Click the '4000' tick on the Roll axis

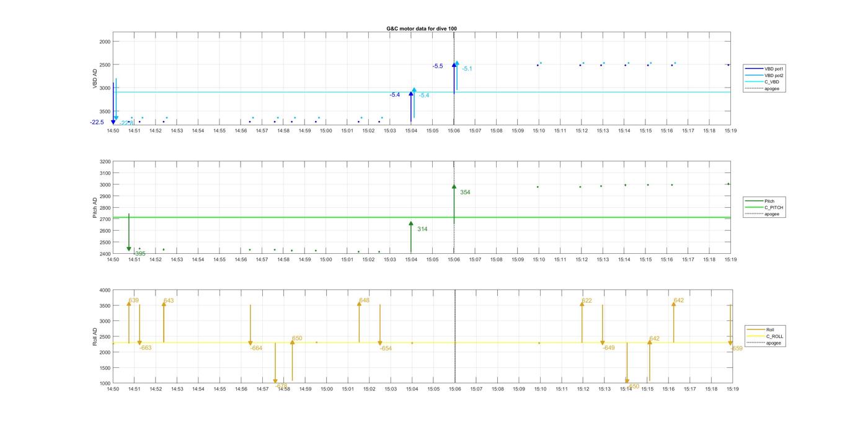click(x=105, y=290)
